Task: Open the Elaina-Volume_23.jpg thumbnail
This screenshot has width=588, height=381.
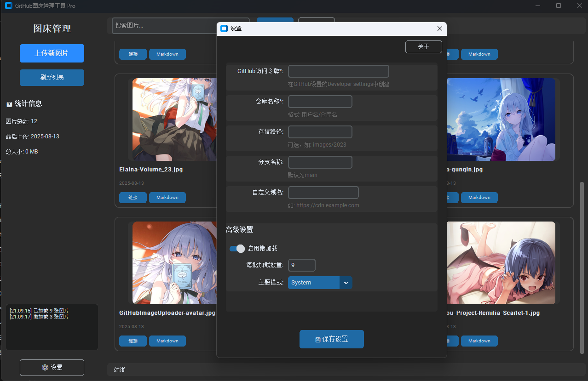Action: click(174, 119)
